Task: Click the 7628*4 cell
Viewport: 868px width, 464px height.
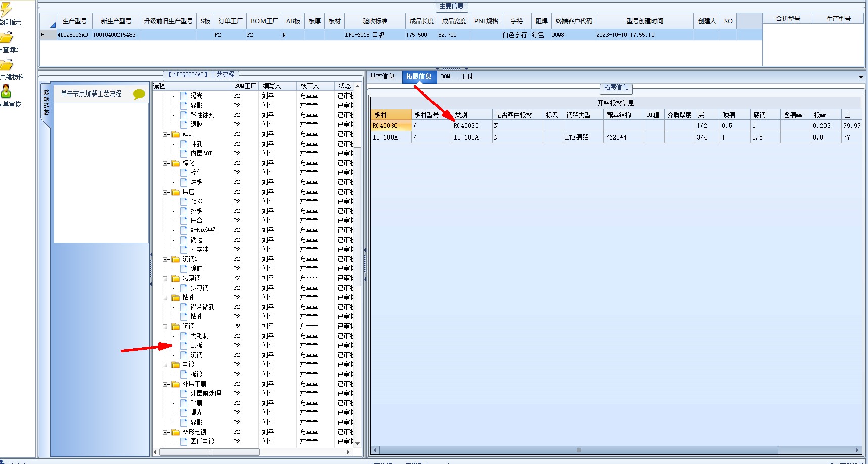Action: point(624,137)
